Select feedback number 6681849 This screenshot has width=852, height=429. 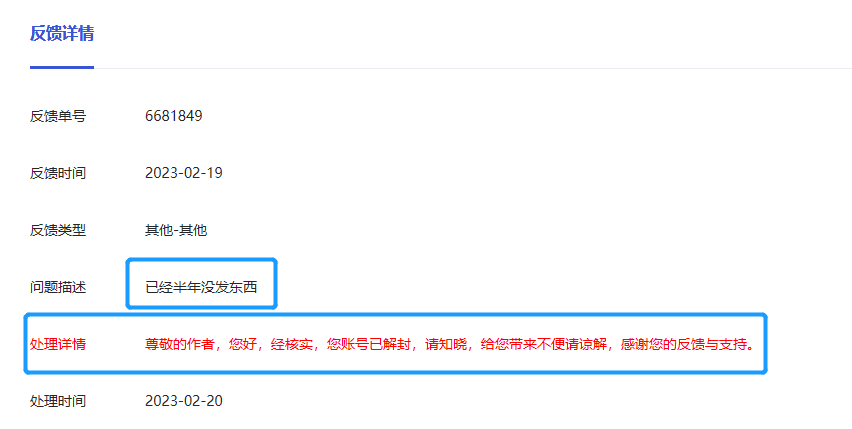coord(174,116)
